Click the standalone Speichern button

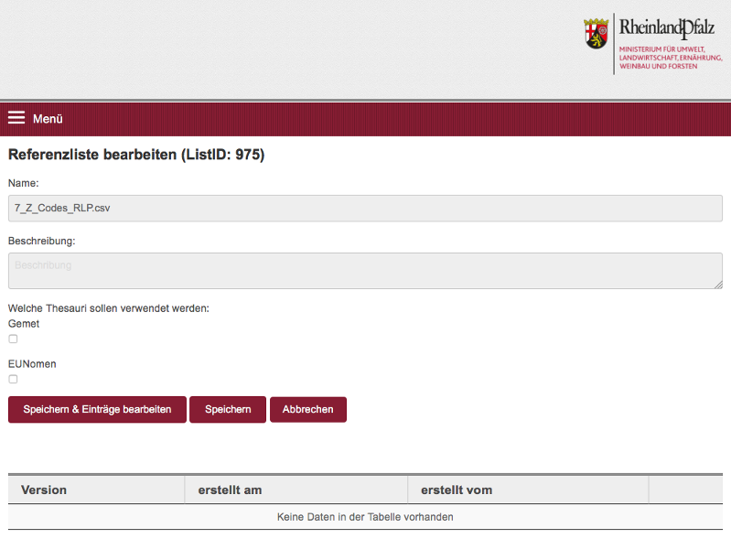pyautogui.click(x=228, y=410)
